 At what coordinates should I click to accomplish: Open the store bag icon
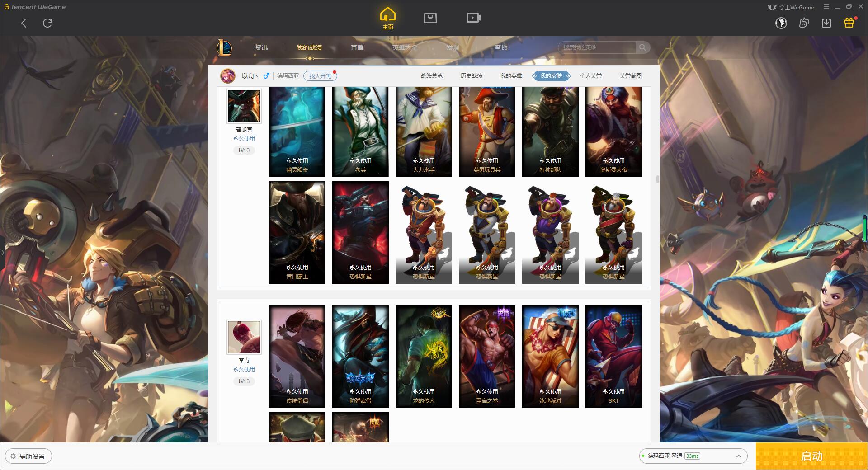click(430, 18)
